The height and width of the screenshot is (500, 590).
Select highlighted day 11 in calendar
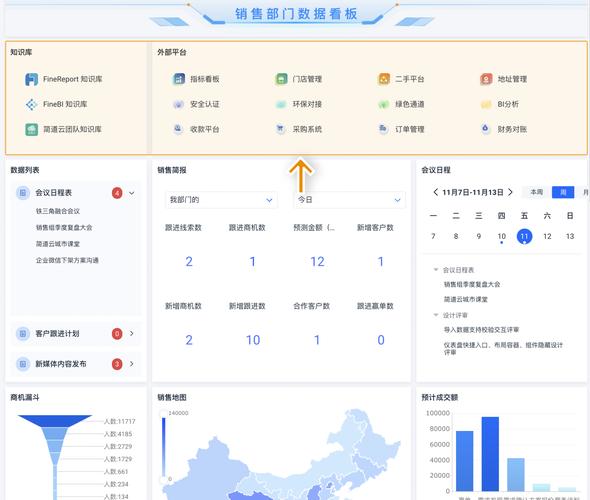coord(524,236)
